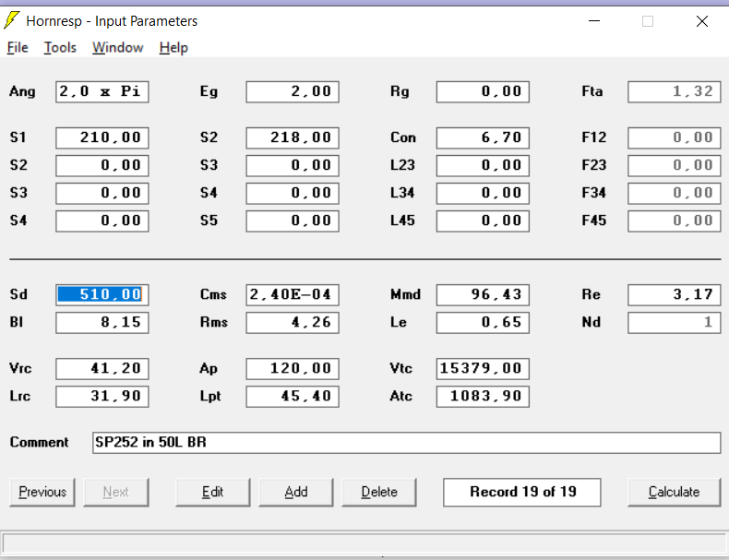Click the F12 value box
Screen dimensions: 729x560
(675, 137)
